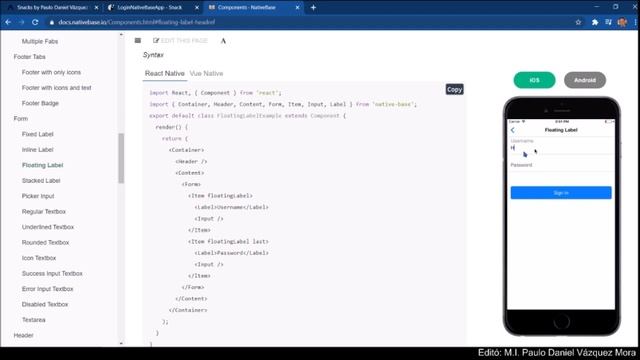Select the 'React Native' syntax tab
The height and width of the screenshot is (360, 640).
point(164,73)
